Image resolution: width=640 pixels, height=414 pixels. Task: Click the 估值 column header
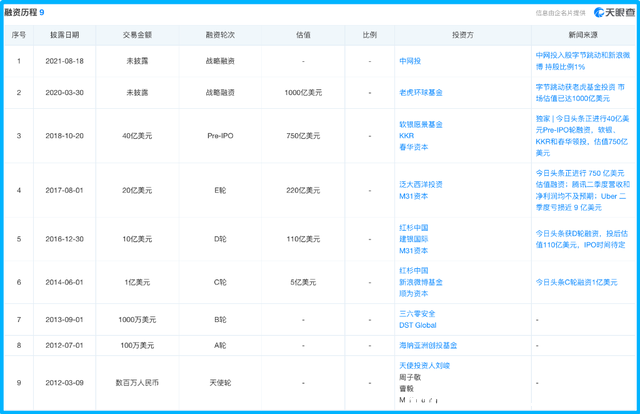[303, 35]
